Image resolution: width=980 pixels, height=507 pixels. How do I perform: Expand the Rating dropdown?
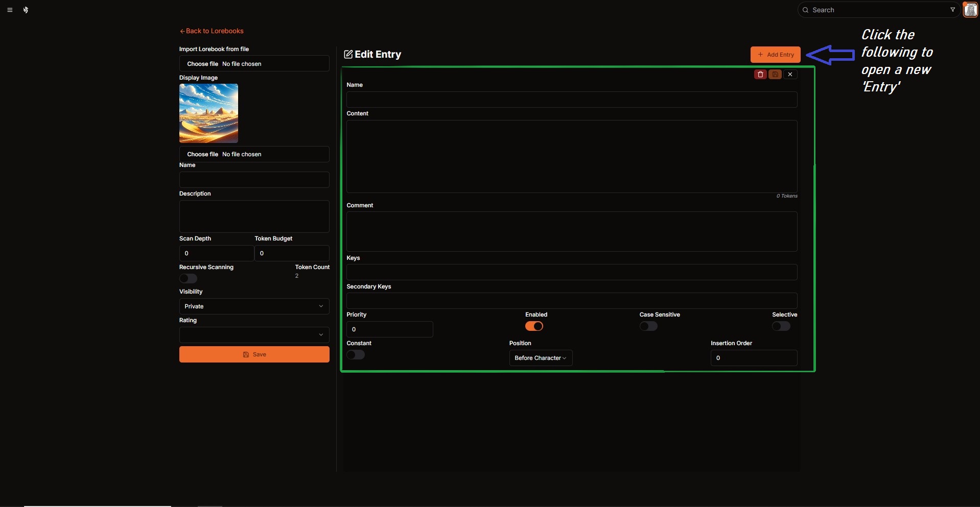point(254,335)
